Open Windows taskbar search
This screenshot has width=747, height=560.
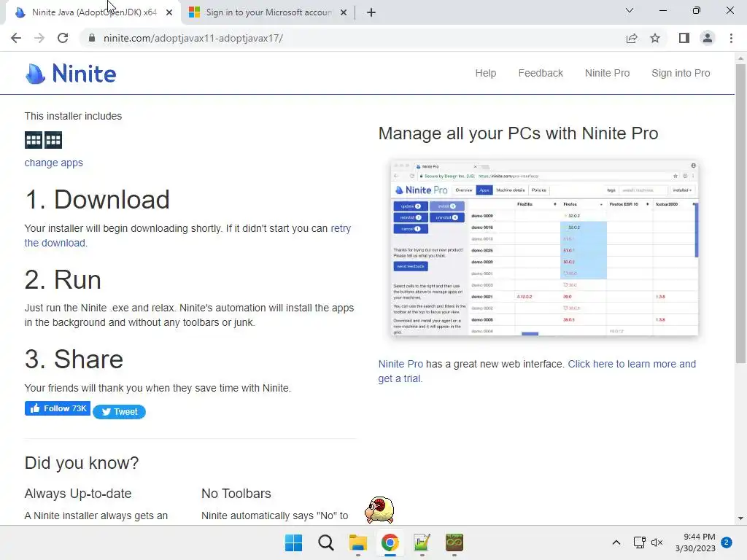pyautogui.click(x=326, y=542)
